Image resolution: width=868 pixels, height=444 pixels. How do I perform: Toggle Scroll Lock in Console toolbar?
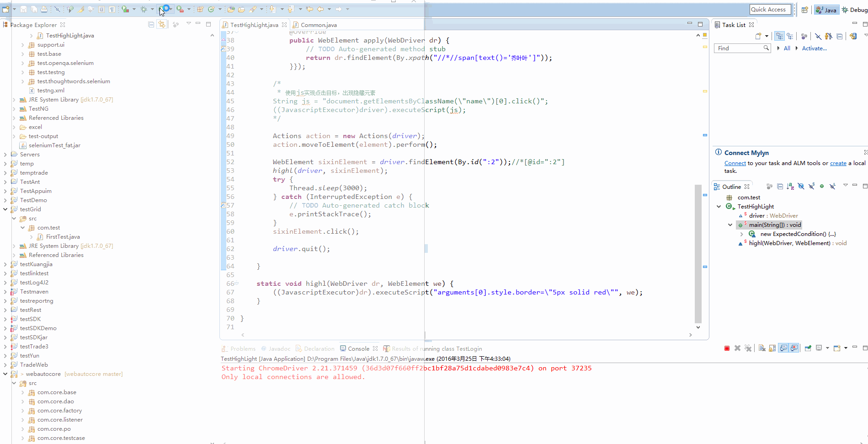click(772, 348)
